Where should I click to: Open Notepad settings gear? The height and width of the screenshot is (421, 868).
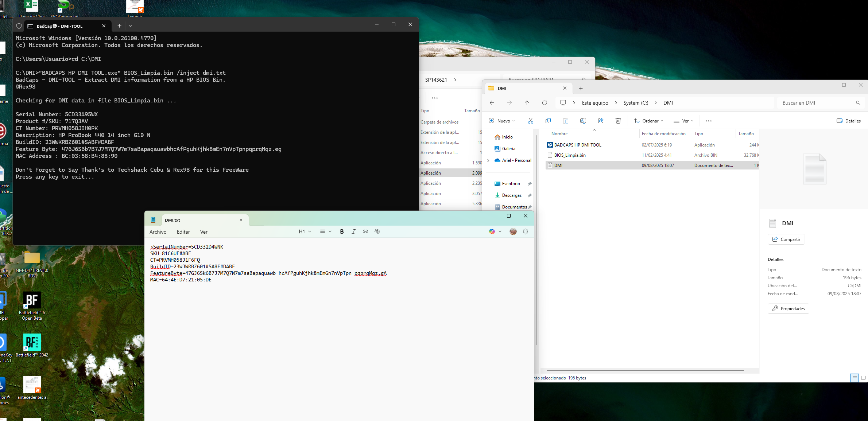click(x=526, y=231)
